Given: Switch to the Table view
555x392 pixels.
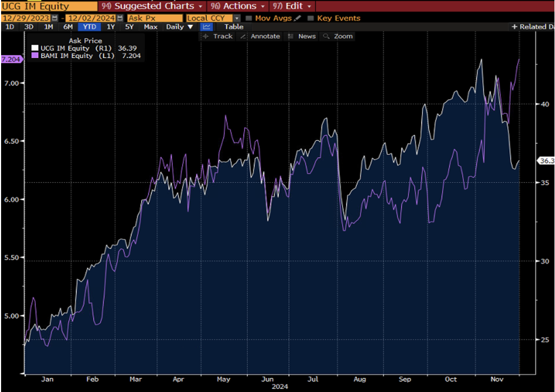Looking at the screenshot, I should (x=234, y=27).
